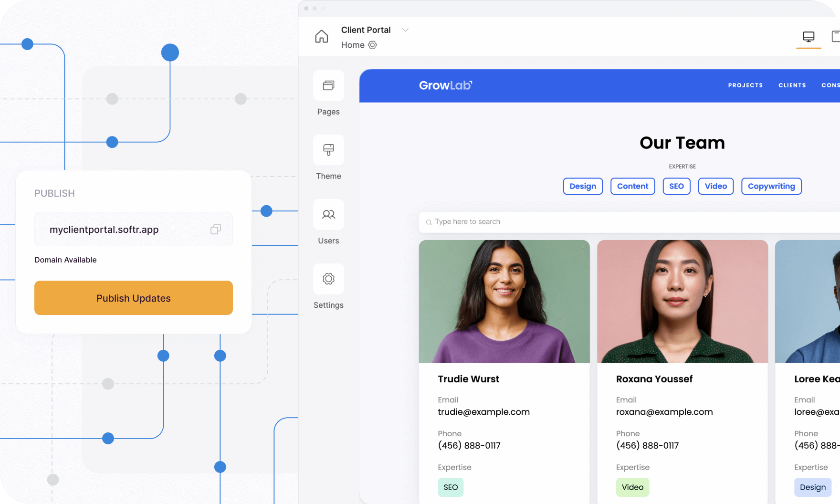
Task: Click the Domain Available status text
Action: pos(65,260)
